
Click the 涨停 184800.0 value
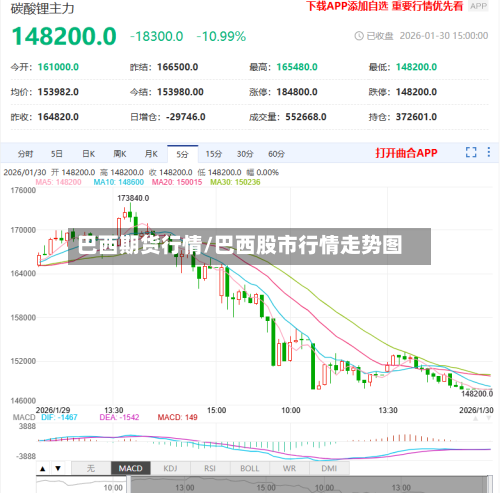(297, 92)
